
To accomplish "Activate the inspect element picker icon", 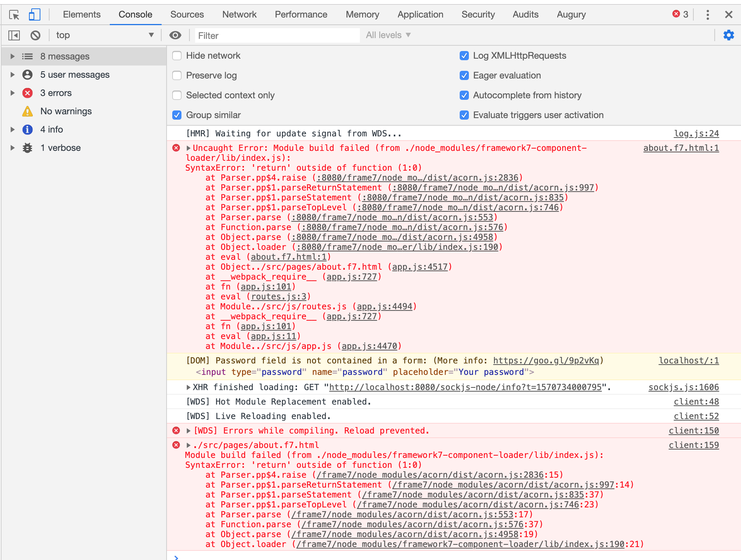I will (x=14, y=15).
